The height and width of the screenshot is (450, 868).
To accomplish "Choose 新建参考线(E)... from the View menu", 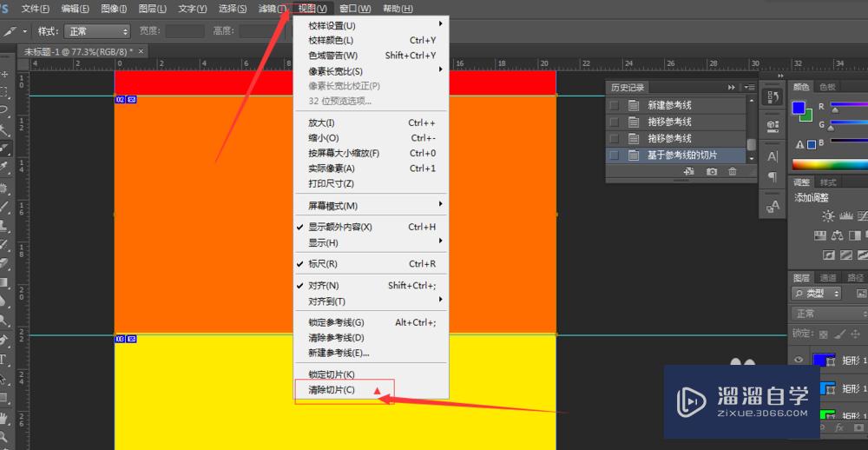I will click(371, 353).
